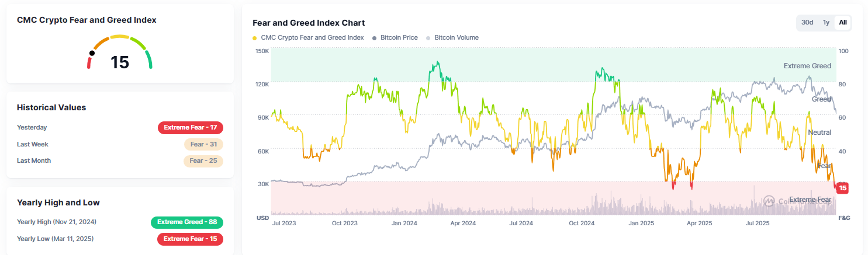Click the Yearly Low Extreme Fear - 15 badge
Screen dimensions: 868x255
point(191,239)
